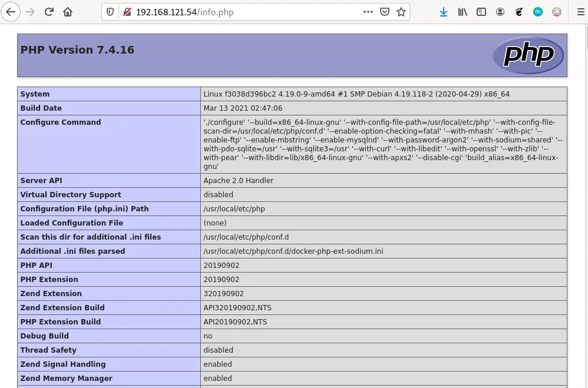Click the GNOME foot extension icon

(x=519, y=12)
